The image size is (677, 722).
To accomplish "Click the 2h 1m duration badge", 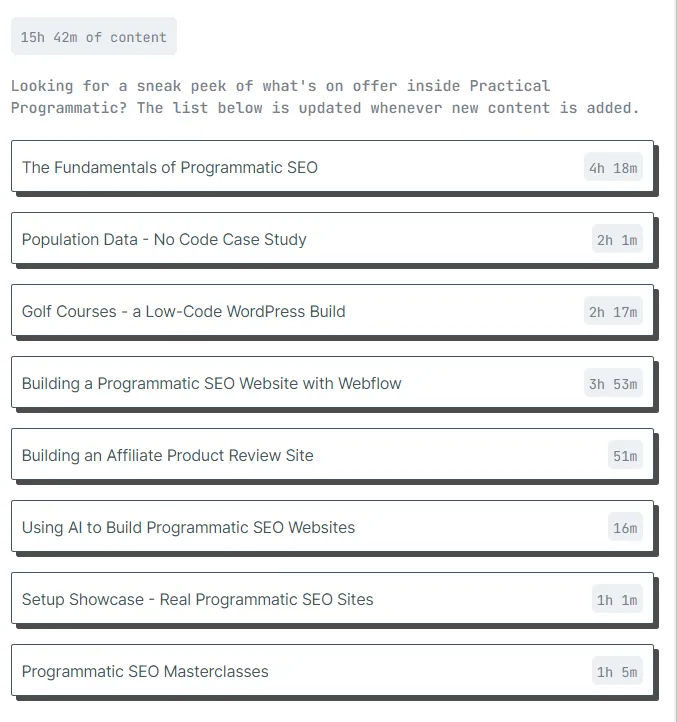I will coord(617,239).
